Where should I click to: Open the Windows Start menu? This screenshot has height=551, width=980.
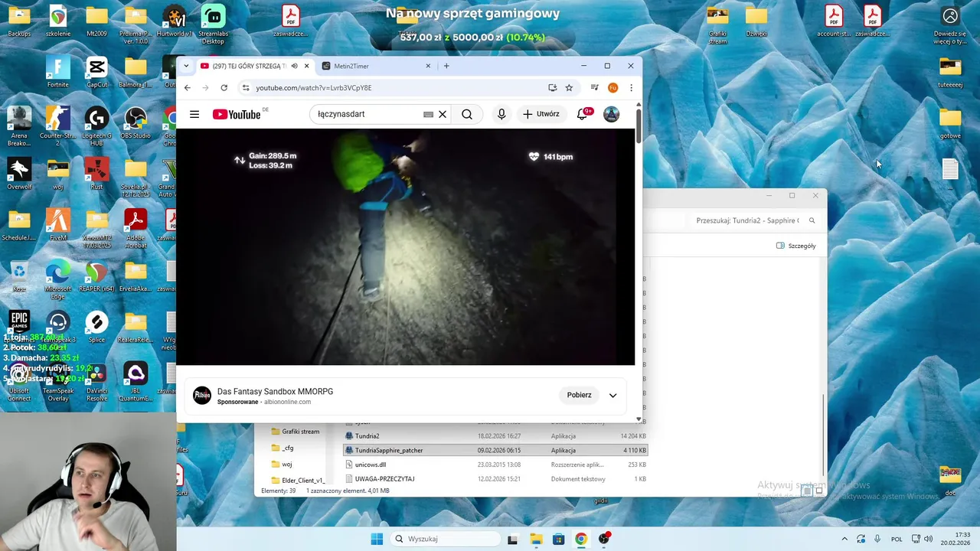(377, 539)
